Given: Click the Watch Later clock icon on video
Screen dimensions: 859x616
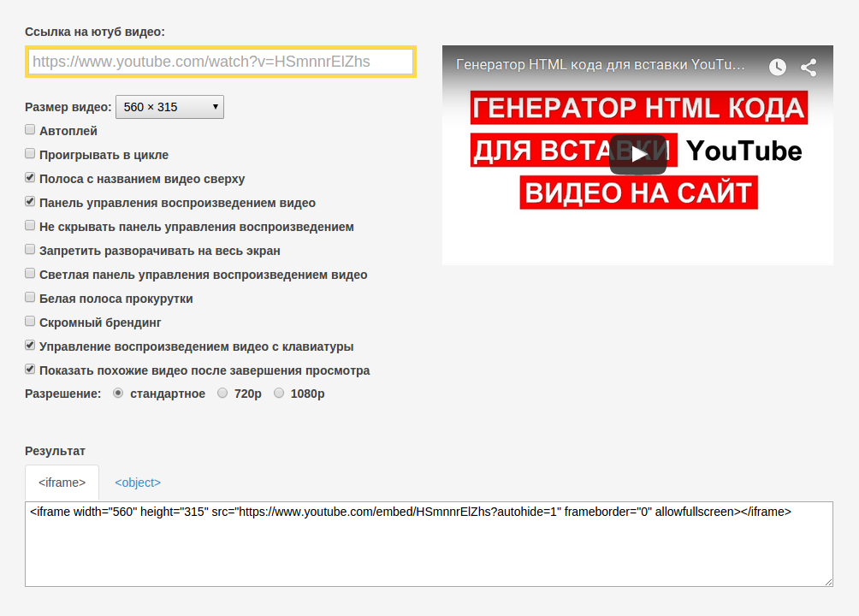Looking at the screenshot, I should (778, 67).
